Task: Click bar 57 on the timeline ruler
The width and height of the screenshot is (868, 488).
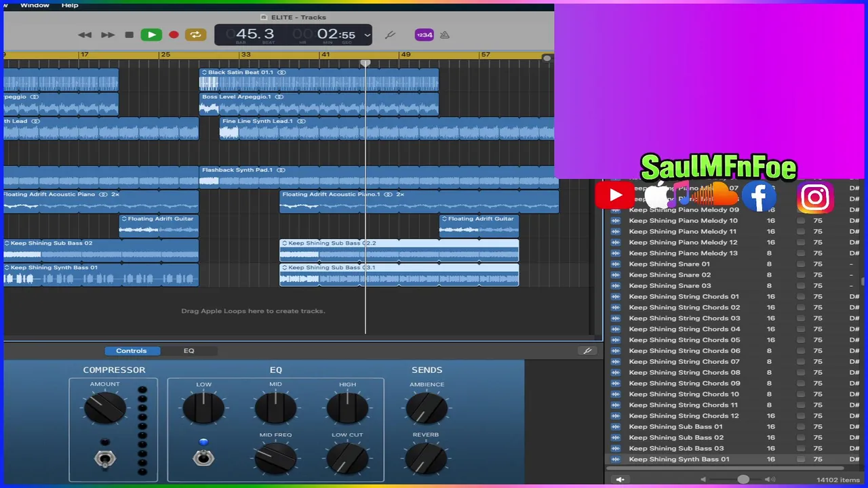Action: coord(486,54)
